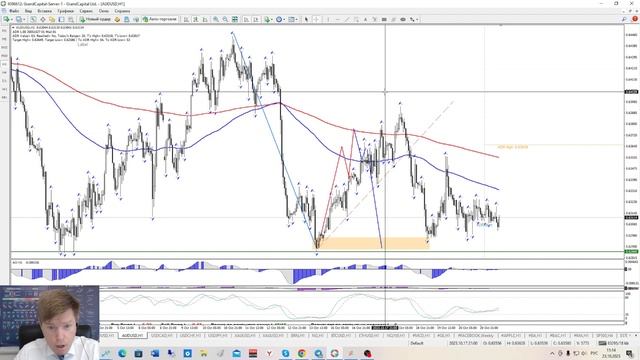Open the Сервис menu

pos(86,11)
